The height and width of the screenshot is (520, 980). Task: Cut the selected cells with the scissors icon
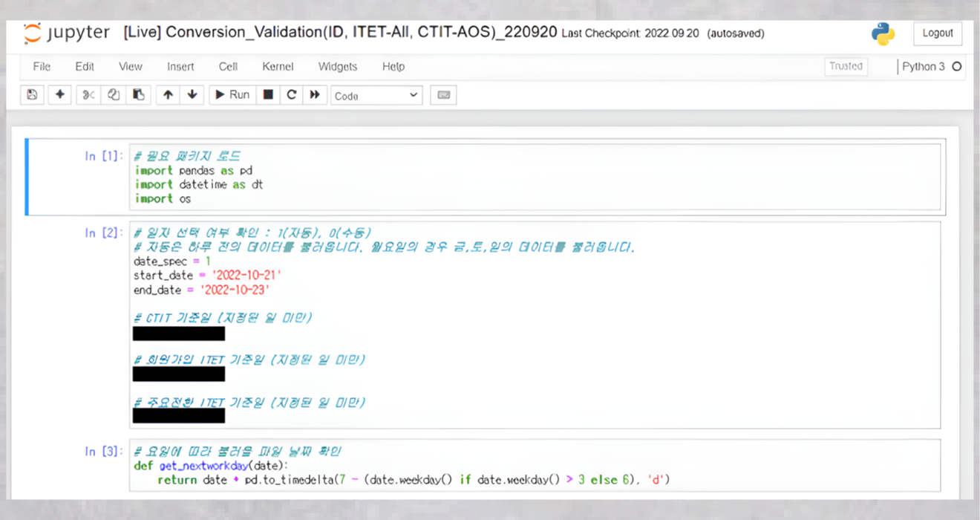click(x=88, y=95)
